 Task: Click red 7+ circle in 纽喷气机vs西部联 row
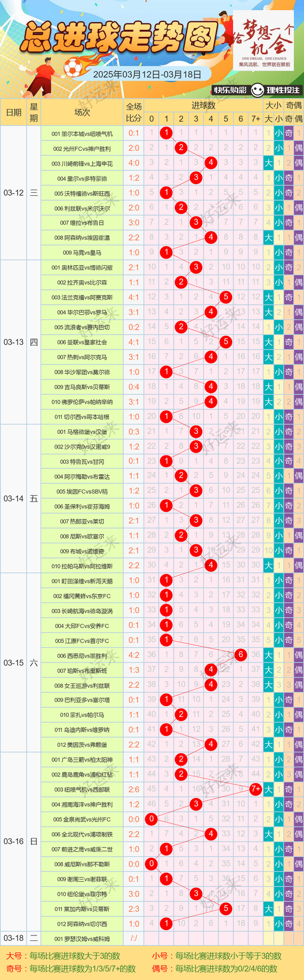[255, 789]
